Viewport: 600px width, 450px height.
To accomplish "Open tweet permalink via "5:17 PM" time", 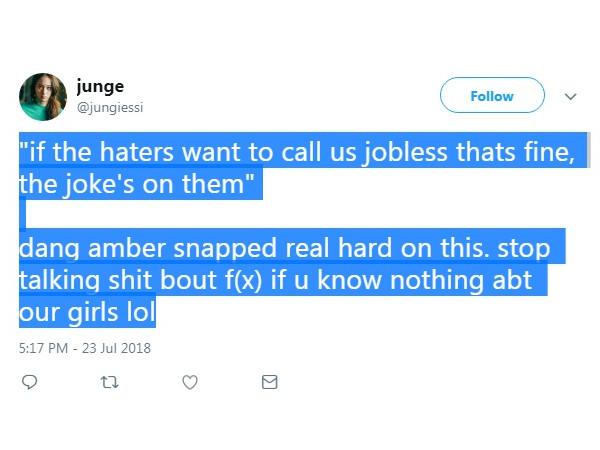I will coord(43,348).
